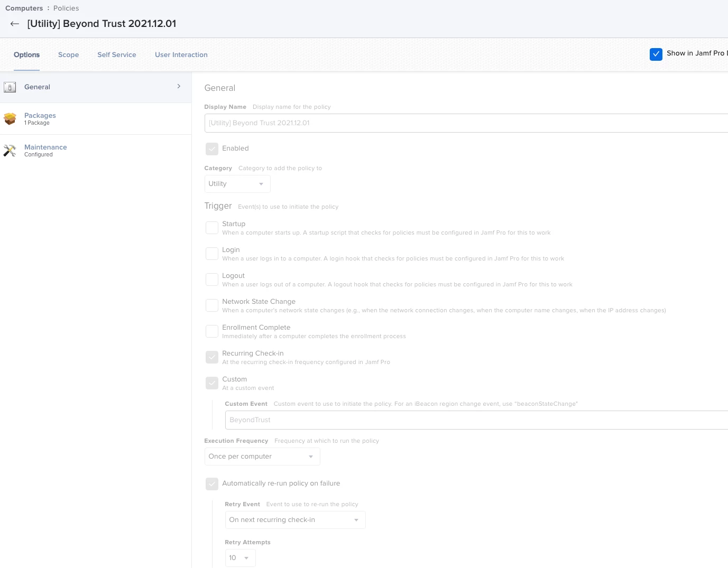728x568 pixels.
Task: Click the Recurring Check-in label
Action: tap(253, 353)
